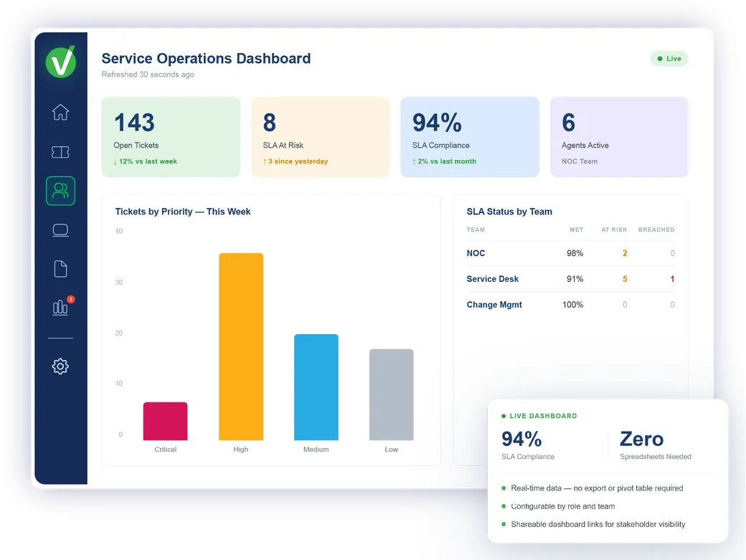Open the 94% SLA Compliance card
Viewport: 746px width, 560px height.
(470, 137)
